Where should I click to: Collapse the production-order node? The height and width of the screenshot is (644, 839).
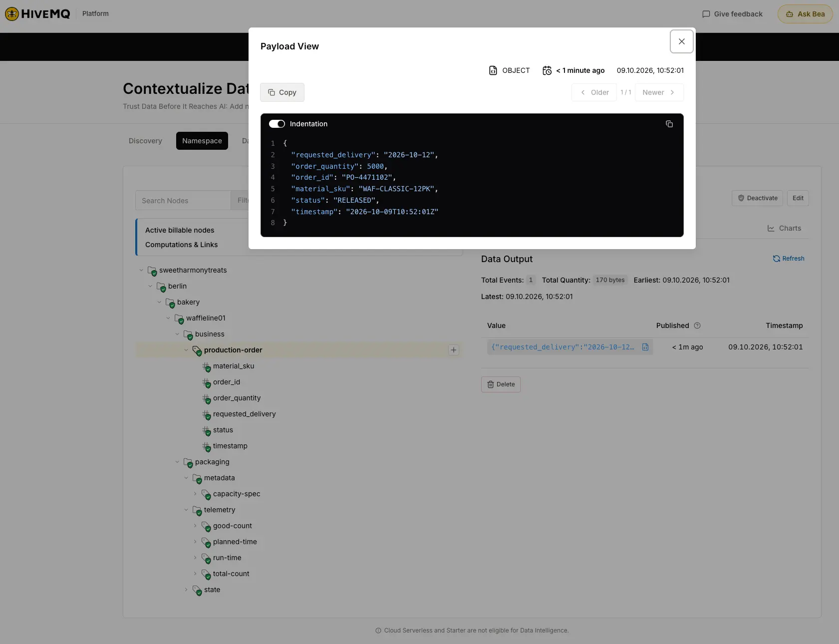[x=186, y=350]
